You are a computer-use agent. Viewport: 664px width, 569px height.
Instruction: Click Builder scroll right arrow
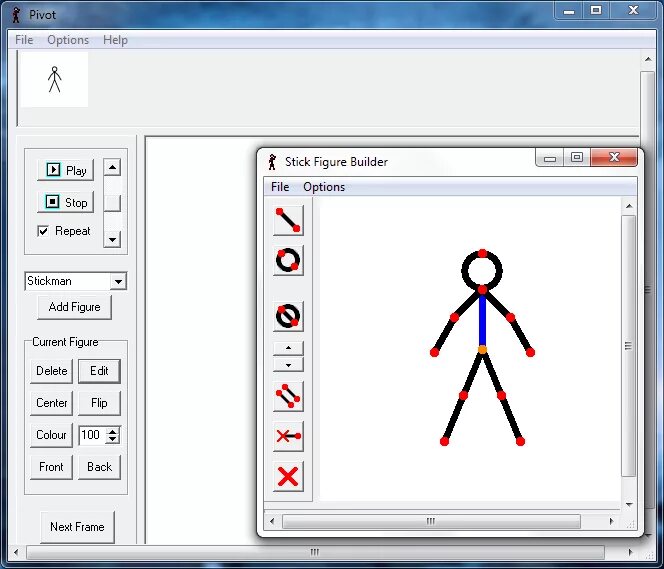pyautogui.click(x=611, y=521)
